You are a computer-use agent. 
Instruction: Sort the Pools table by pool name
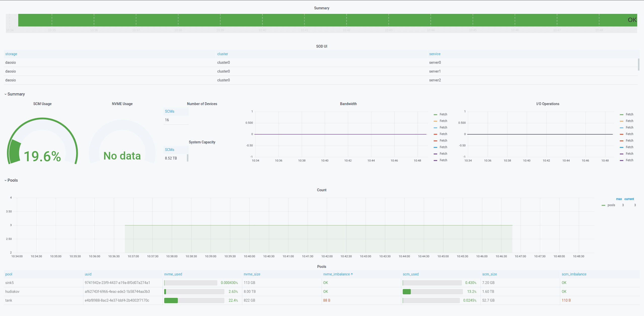9,274
